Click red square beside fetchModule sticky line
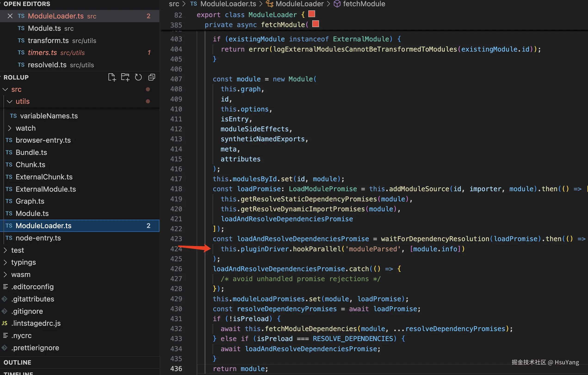Screen dimensions: 588x375 316,24
